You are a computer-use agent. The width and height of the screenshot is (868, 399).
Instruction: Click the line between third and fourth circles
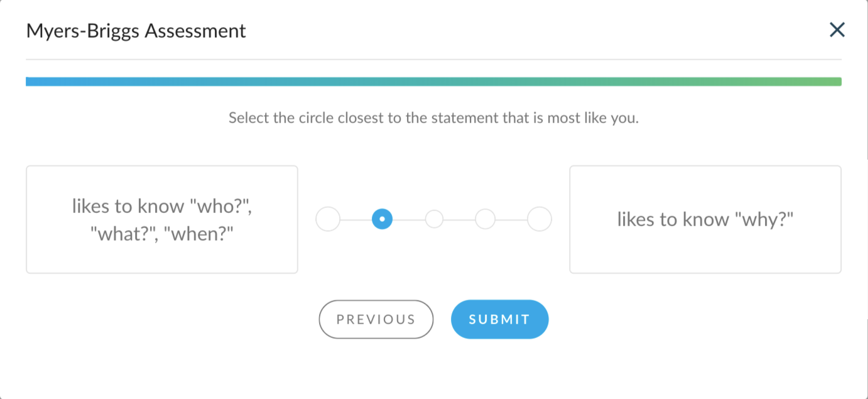[459, 220]
